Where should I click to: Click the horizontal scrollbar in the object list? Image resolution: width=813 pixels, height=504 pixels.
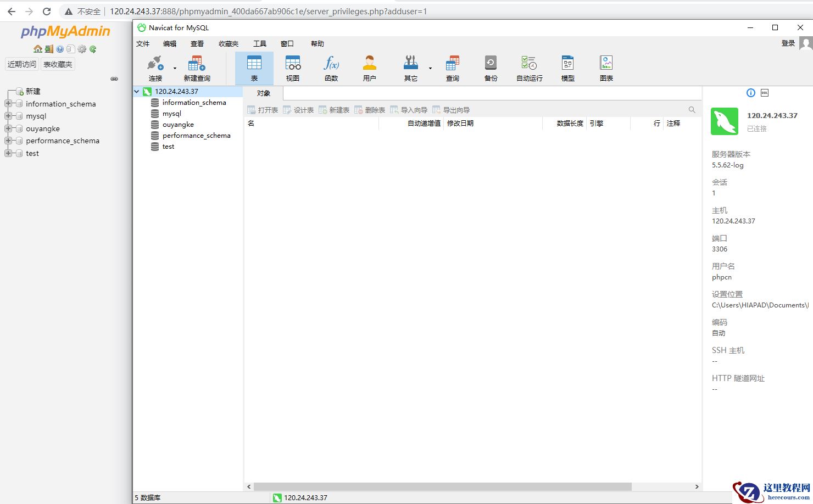[442, 486]
